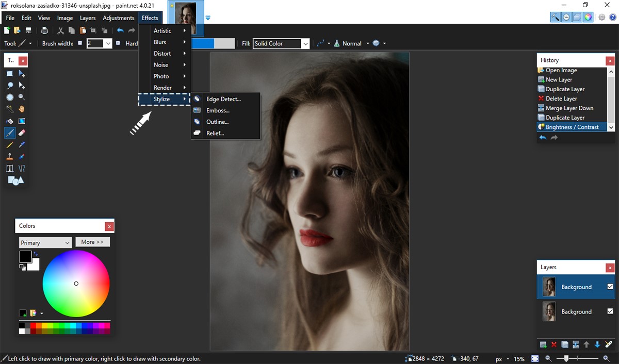This screenshot has width=619, height=364.
Task: Open Layer Properties from the Layers panel
Action: 609,344
